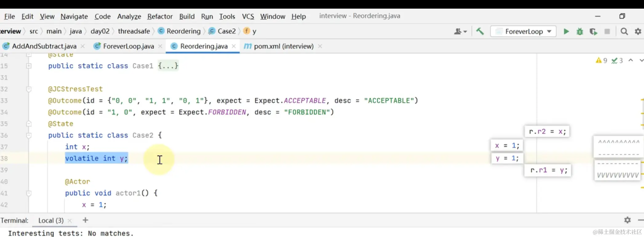The image size is (644, 237).
Task: Open the Help menu
Action: 298,16
